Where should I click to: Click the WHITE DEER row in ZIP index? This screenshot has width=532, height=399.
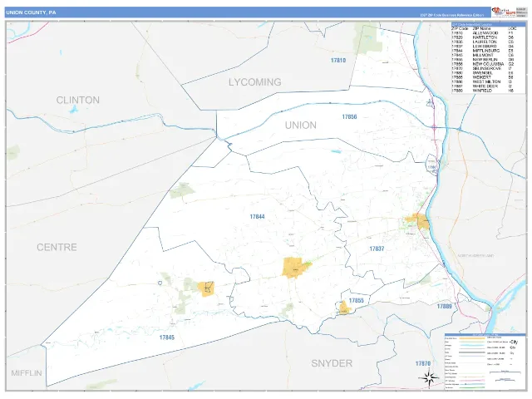tap(483, 86)
